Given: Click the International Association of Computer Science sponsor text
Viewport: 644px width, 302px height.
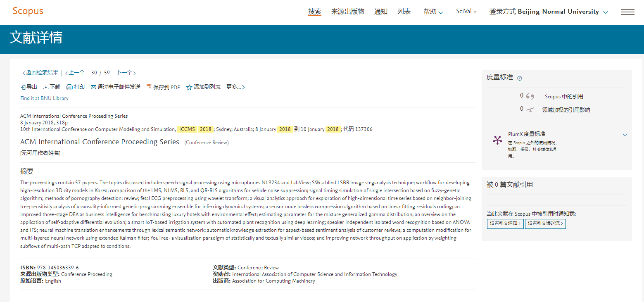Looking at the screenshot, I should [315, 274].
